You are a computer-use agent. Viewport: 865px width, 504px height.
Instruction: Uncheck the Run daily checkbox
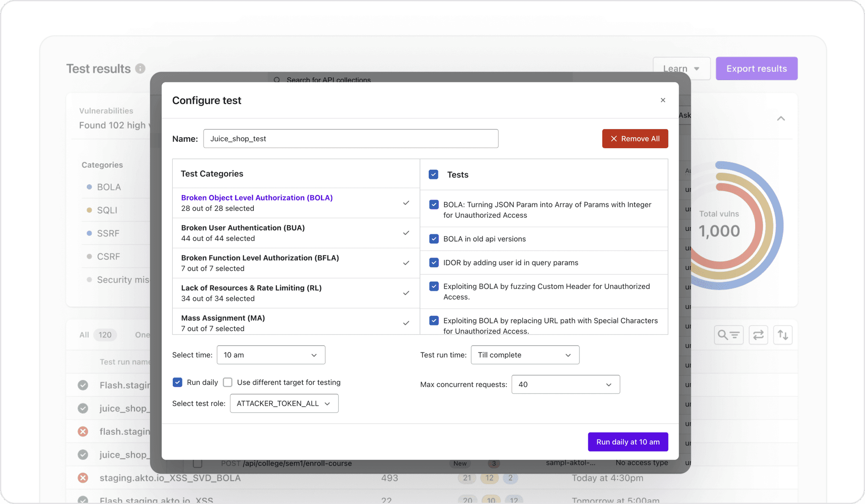click(177, 382)
